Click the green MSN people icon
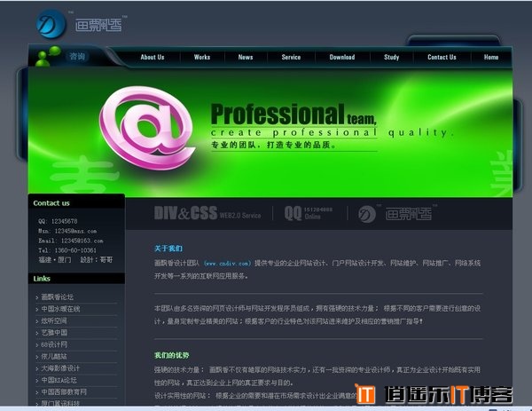The width and height of the screenshot is (532, 411). [x=51, y=56]
